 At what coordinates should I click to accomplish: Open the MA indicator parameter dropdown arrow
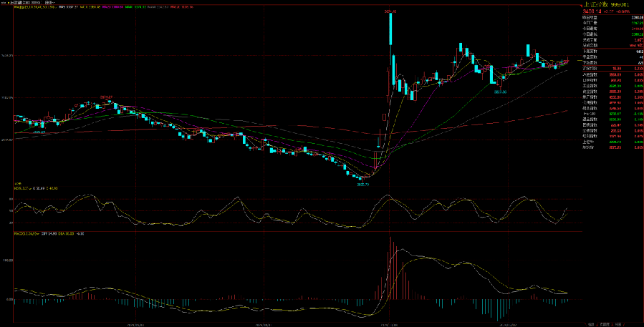coord(55,7)
